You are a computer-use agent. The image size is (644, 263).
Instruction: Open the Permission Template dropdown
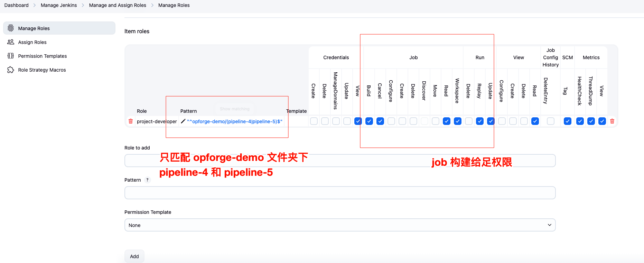click(340, 225)
